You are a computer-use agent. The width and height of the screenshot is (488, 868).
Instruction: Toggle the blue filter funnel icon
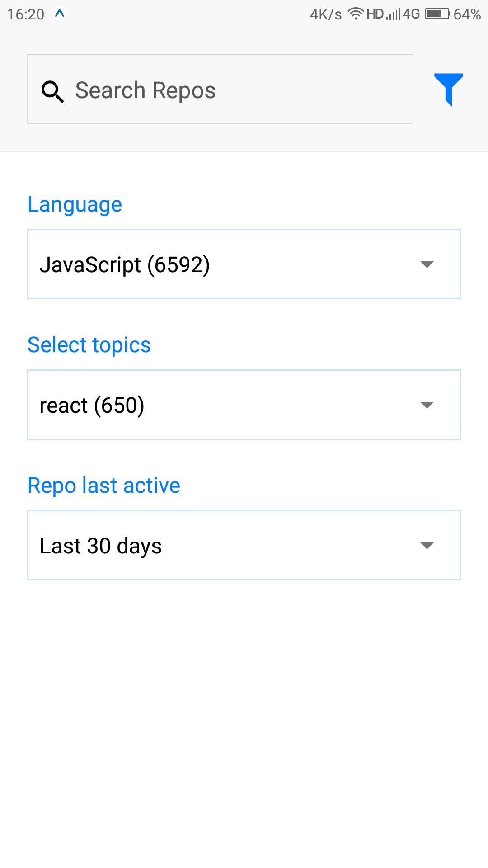tap(448, 89)
